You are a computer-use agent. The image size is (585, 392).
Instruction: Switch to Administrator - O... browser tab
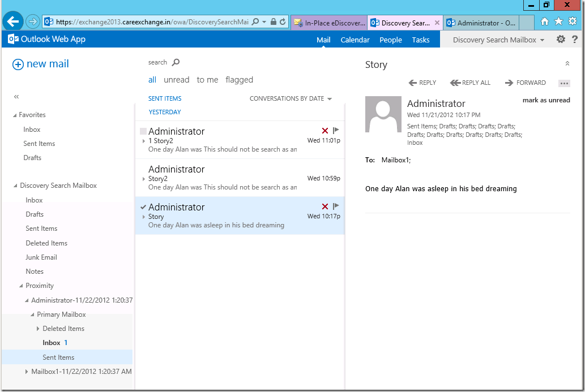482,23
